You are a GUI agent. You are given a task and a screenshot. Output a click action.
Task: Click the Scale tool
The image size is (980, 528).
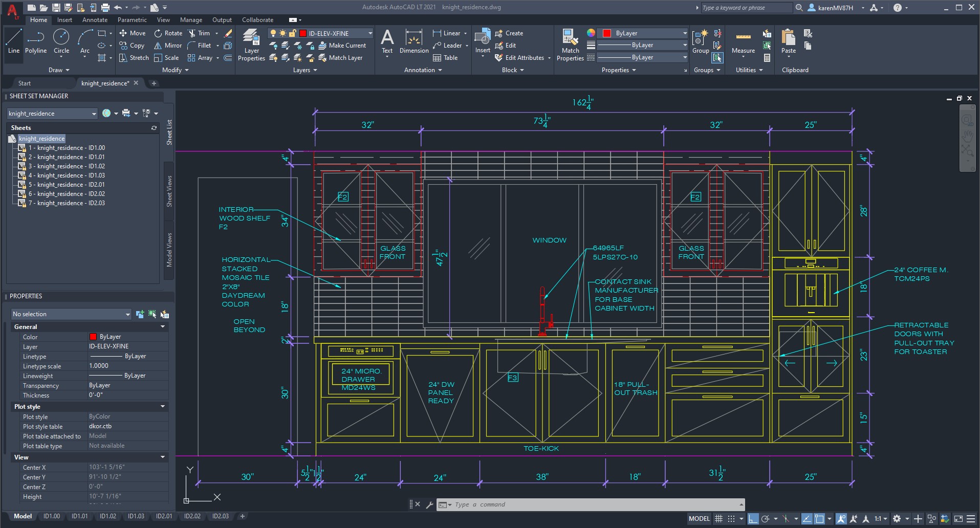click(x=167, y=58)
